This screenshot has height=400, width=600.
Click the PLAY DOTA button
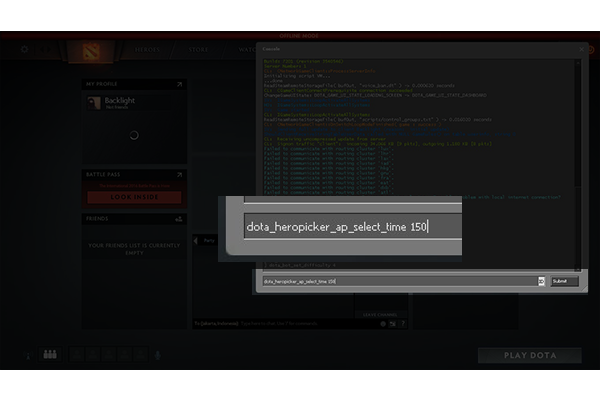tap(530, 356)
